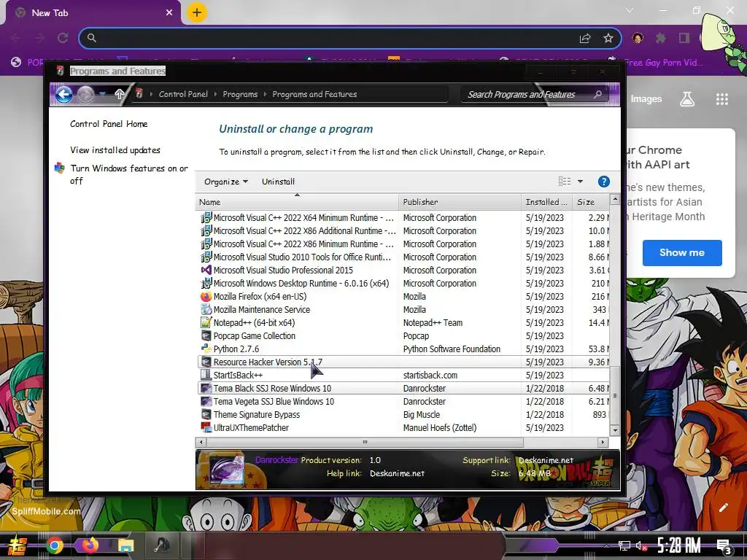Image resolution: width=747 pixels, height=560 pixels.
Task: Click the vertical scrollbar down arrow
Action: (x=614, y=429)
